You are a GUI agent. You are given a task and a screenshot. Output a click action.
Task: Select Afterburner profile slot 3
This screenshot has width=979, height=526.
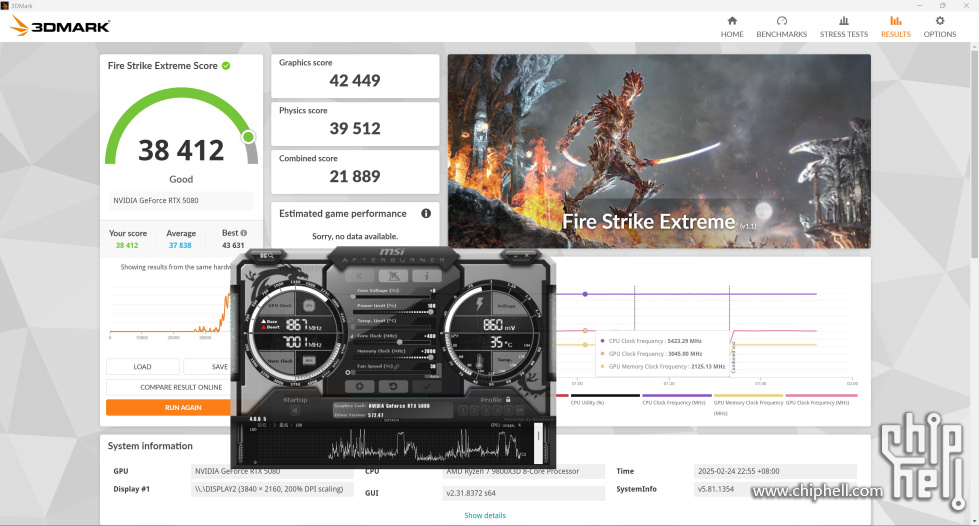point(486,410)
